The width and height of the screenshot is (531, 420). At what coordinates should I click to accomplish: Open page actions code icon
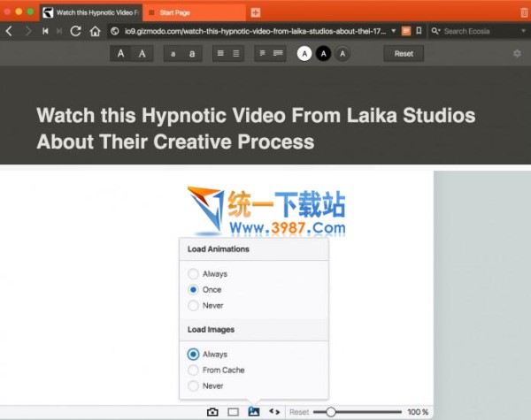click(x=274, y=412)
